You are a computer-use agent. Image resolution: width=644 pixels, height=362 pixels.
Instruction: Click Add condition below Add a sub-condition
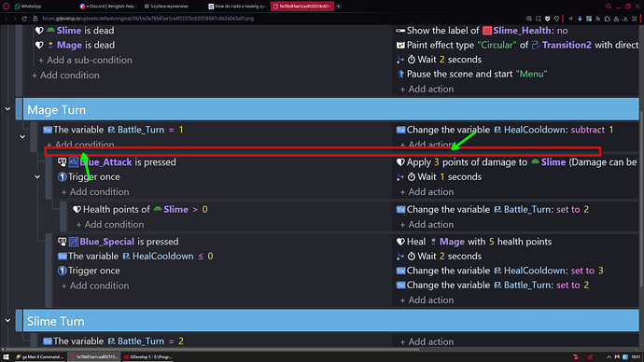click(x=65, y=76)
